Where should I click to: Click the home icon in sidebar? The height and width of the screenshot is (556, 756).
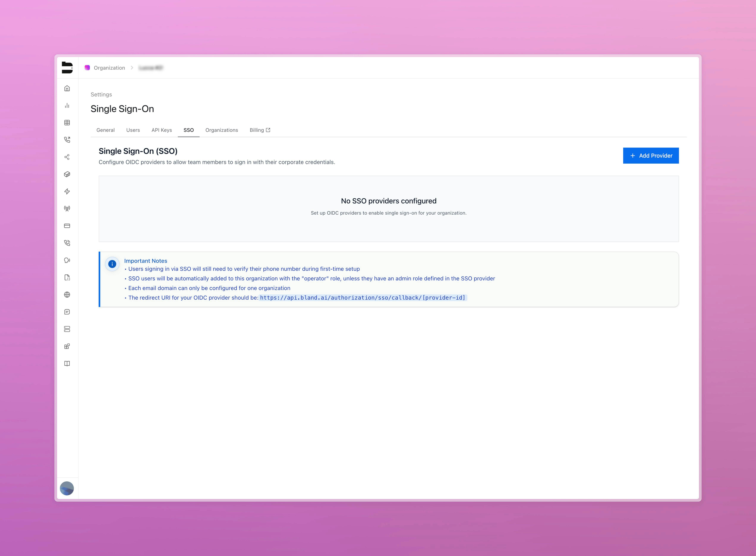[x=67, y=89]
